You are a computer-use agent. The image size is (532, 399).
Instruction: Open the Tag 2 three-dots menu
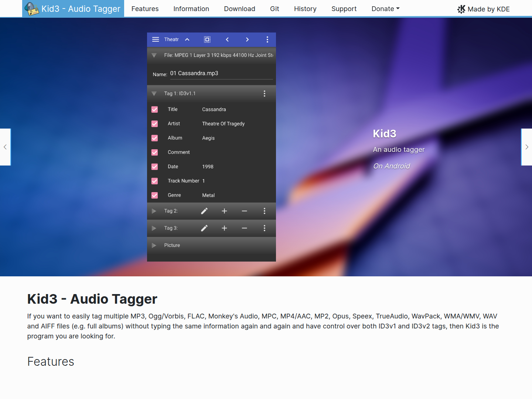[x=264, y=211]
